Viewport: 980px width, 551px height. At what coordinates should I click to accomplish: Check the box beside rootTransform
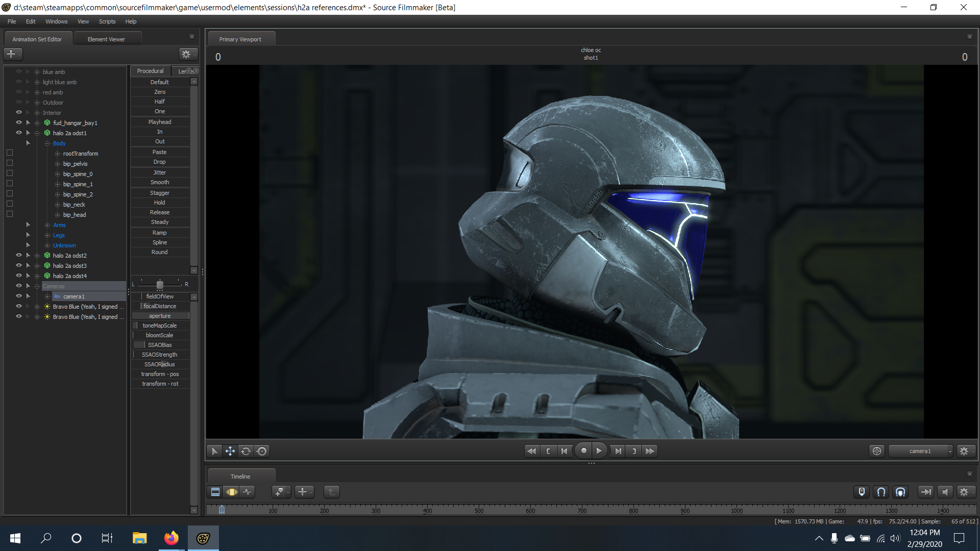point(10,153)
